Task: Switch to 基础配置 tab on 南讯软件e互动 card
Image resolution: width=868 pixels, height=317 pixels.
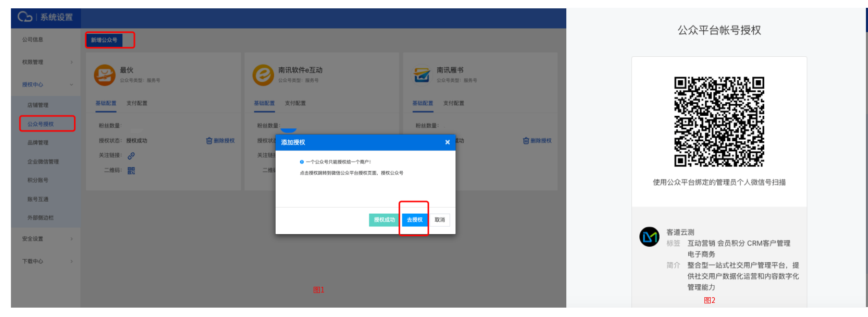Action: pos(264,103)
